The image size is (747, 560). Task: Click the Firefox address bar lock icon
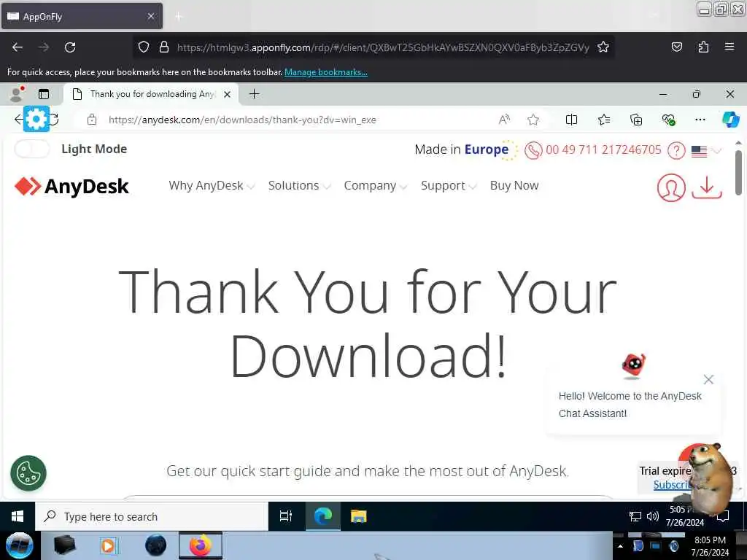click(164, 47)
